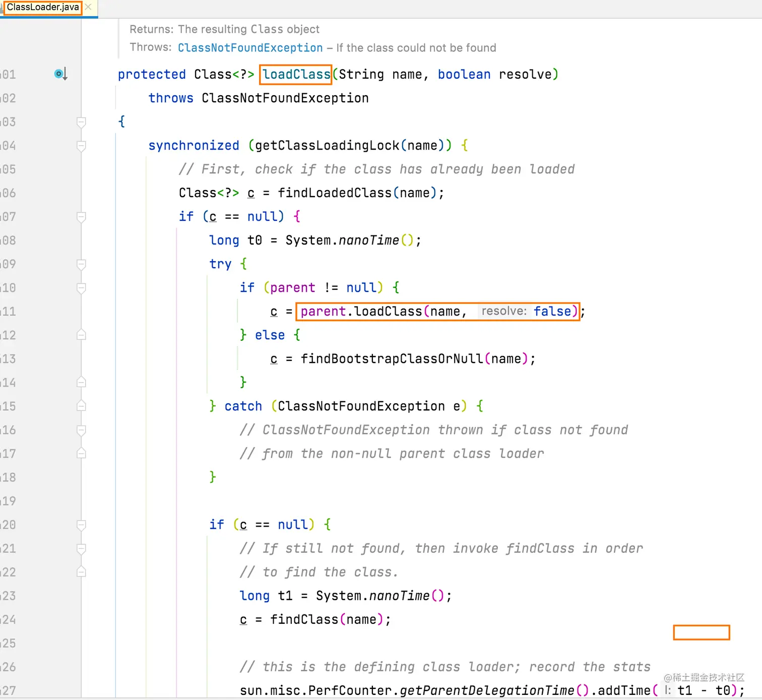Click the 'boolean' keyword in the parameter list

[x=464, y=75]
